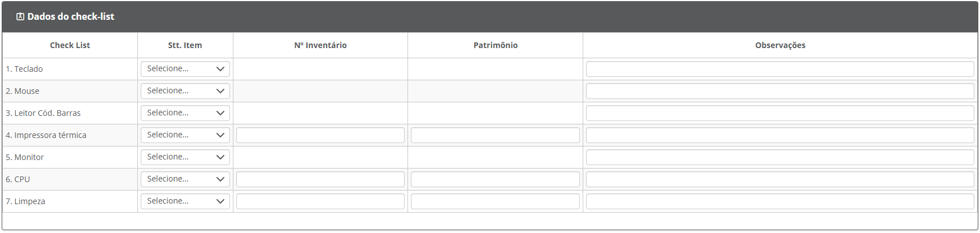980x233 pixels.
Task: Click the Limpeza inventory number field
Action: [x=320, y=201]
